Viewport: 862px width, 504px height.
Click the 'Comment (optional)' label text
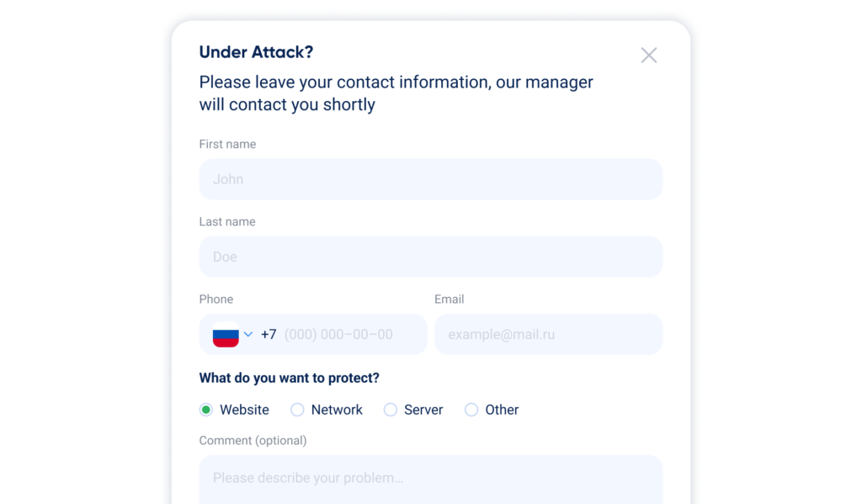(x=253, y=440)
